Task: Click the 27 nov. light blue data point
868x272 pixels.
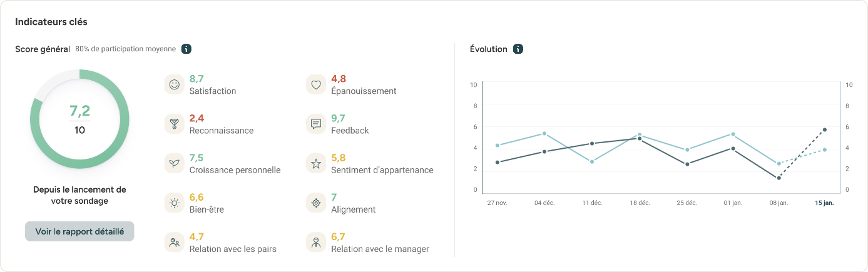Action: [x=497, y=145]
